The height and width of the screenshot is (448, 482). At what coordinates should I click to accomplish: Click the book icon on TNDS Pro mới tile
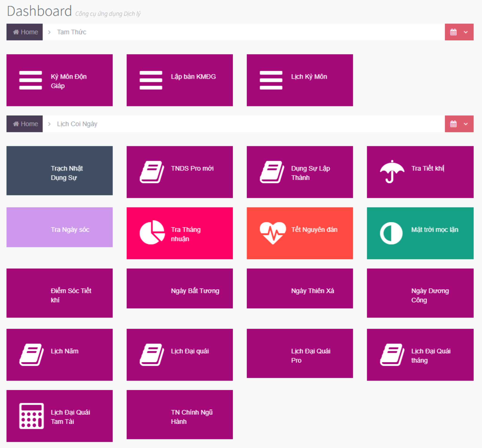(x=152, y=172)
